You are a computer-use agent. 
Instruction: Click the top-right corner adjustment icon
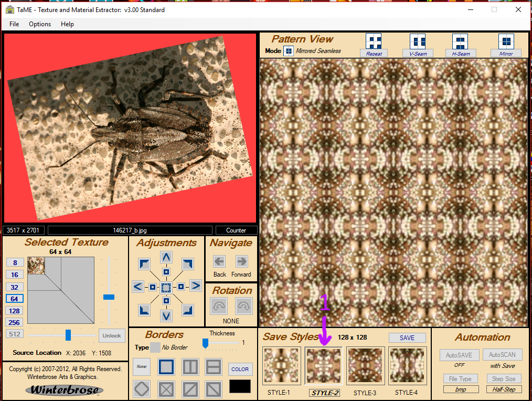188,264
